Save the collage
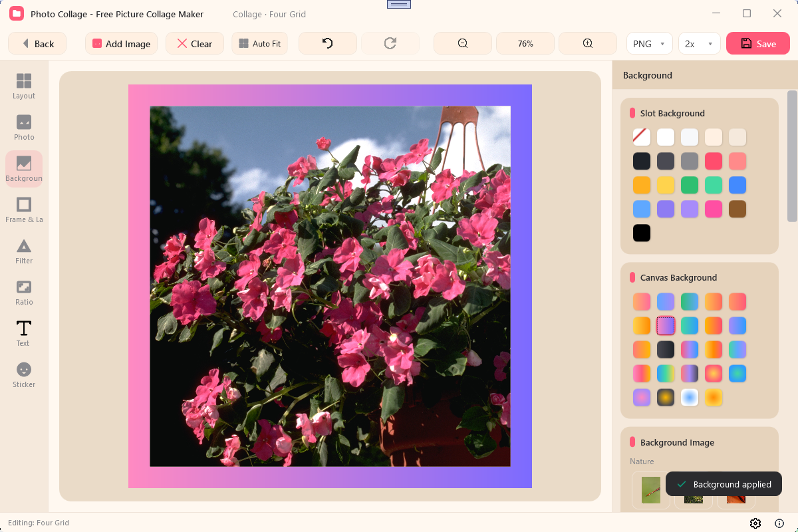The width and height of the screenshot is (798, 532). pos(758,43)
